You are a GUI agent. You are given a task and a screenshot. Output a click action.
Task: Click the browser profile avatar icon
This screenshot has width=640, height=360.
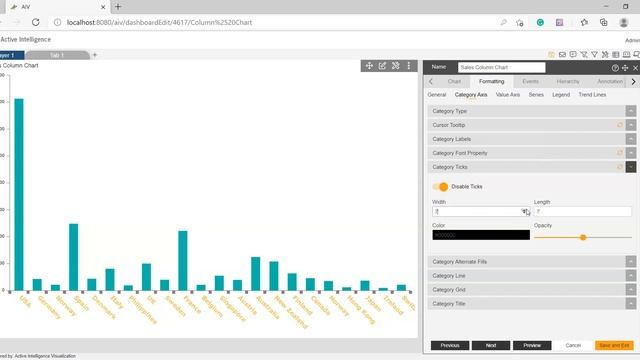[623, 22]
